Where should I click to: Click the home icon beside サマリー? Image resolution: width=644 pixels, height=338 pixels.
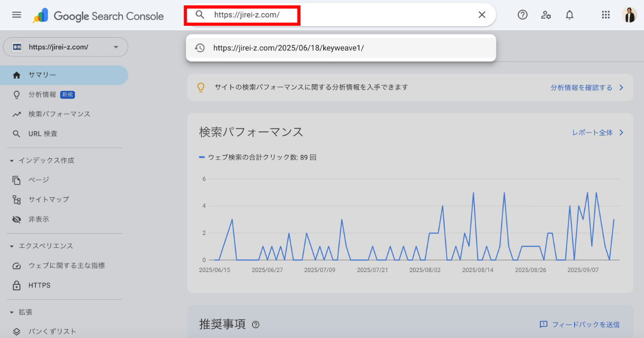(x=17, y=75)
